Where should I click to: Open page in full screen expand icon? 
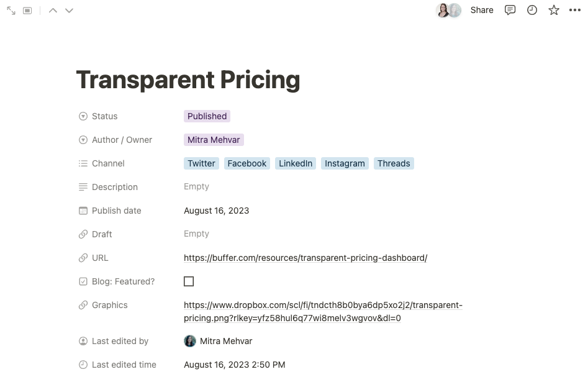(11, 11)
